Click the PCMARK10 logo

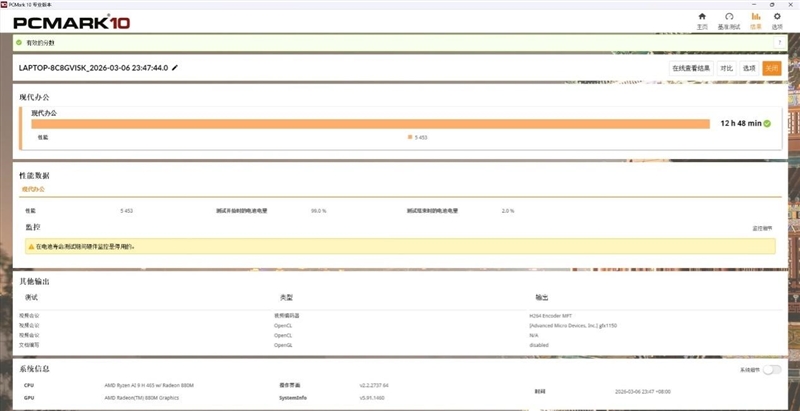click(x=71, y=22)
